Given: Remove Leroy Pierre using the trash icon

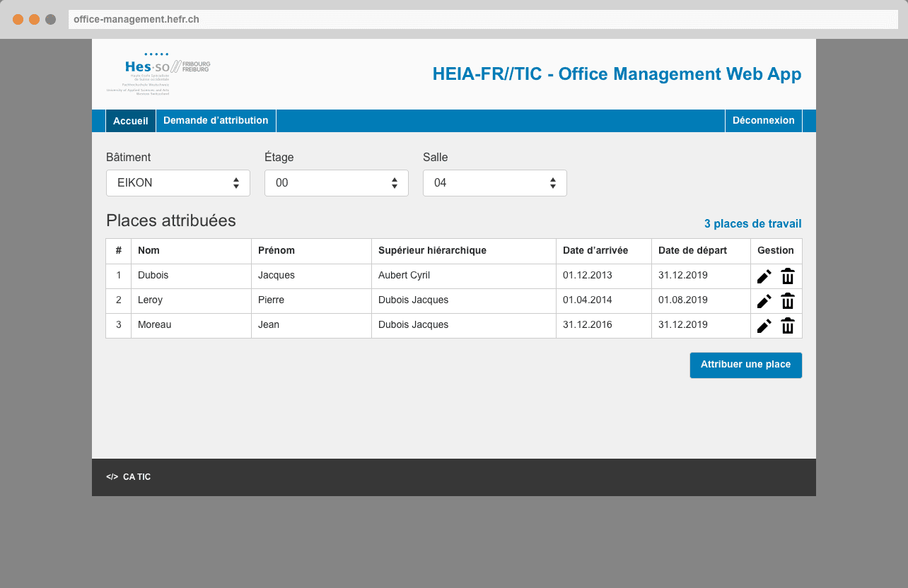Looking at the screenshot, I should (x=788, y=300).
